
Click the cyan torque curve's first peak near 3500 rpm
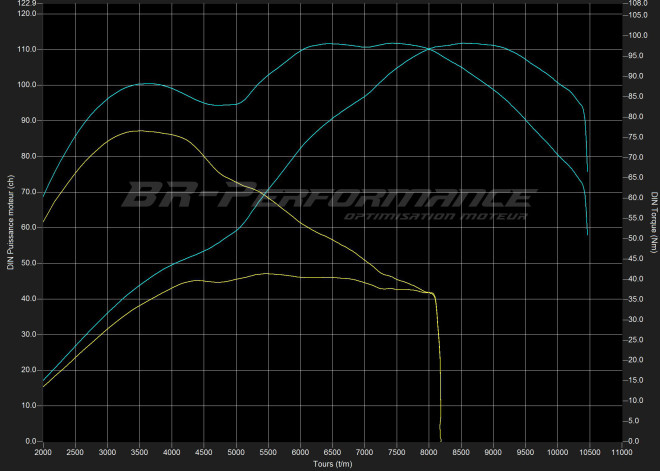click(147, 84)
